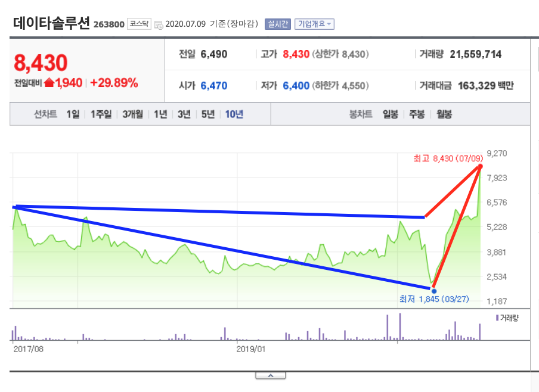
Task: Click the 2019/01 axis date label
Action: tap(251, 349)
